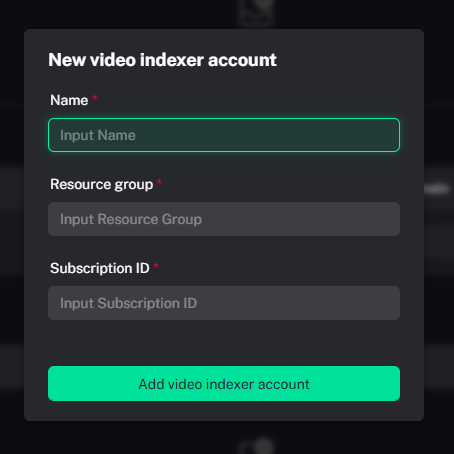Click empty dialog space above the green button

coord(224,343)
